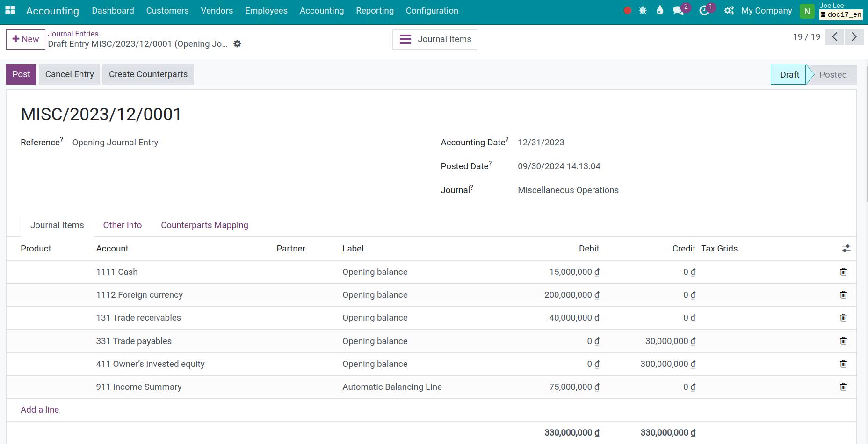Open the Journal field Miscellaneous Operations
Viewport: 868px width, 444px height.
pyautogui.click(x=568, y=190)
